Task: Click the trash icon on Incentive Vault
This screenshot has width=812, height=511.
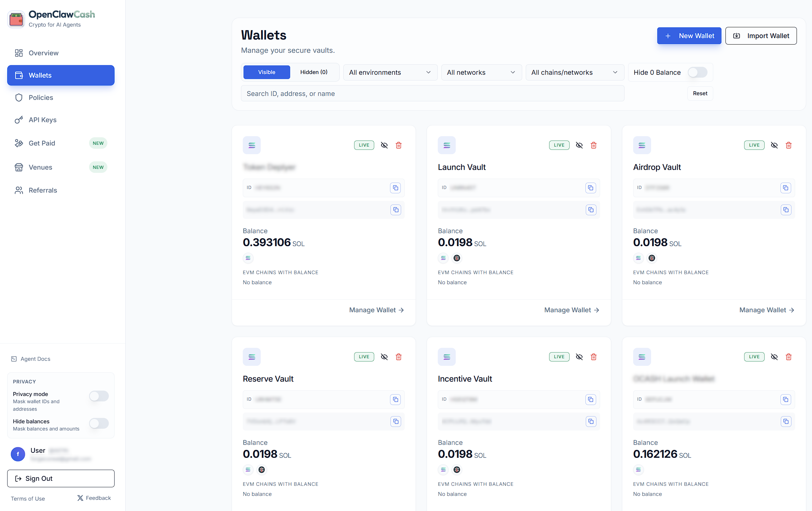Action: [x=593, y=357]
